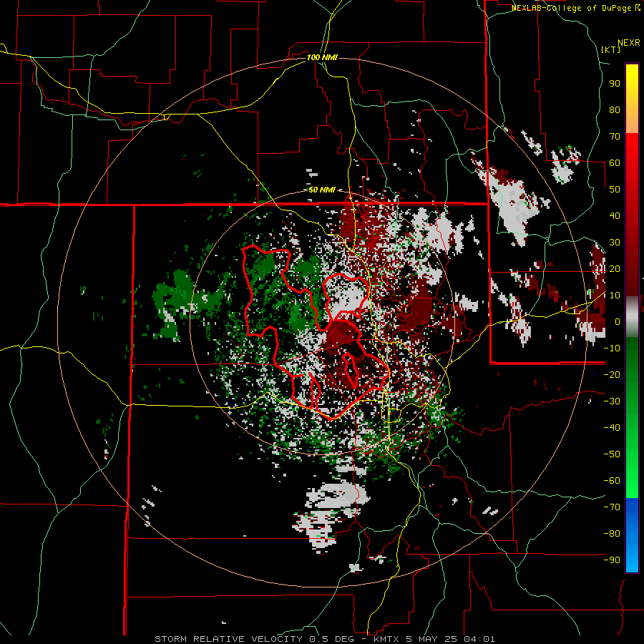Image resolution: width=644 pixels, height=644 pixels.
Task: Click the STORM RELATIVE VELOCITY caption text
Action: pos(228,639)
